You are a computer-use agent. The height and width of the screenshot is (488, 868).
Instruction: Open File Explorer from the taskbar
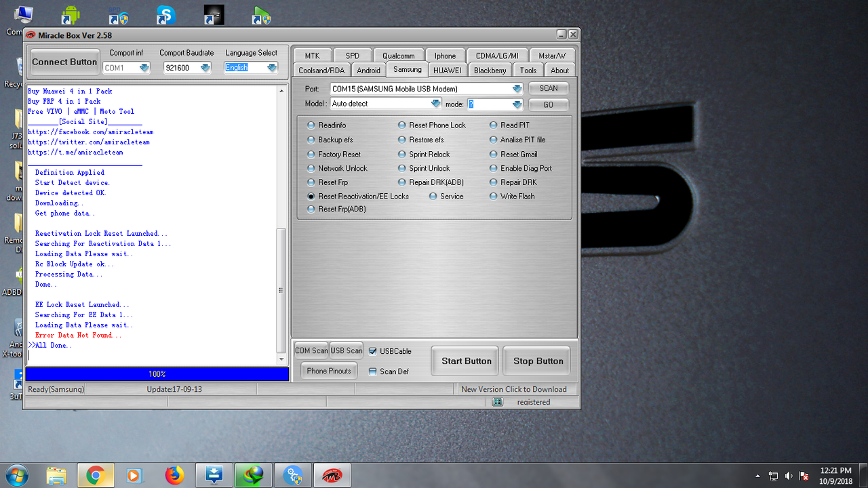[56, 476]
